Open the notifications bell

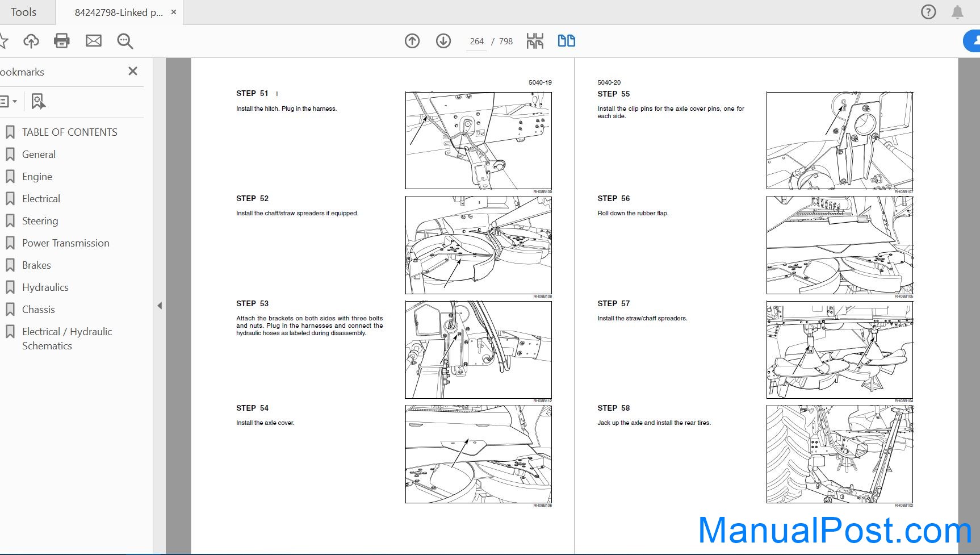957,12
